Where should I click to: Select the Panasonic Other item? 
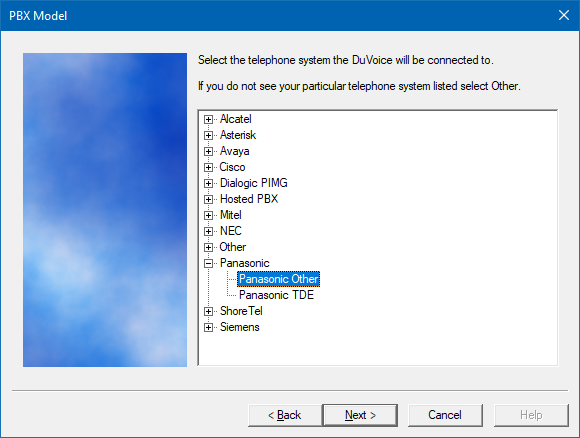(279, 279)
